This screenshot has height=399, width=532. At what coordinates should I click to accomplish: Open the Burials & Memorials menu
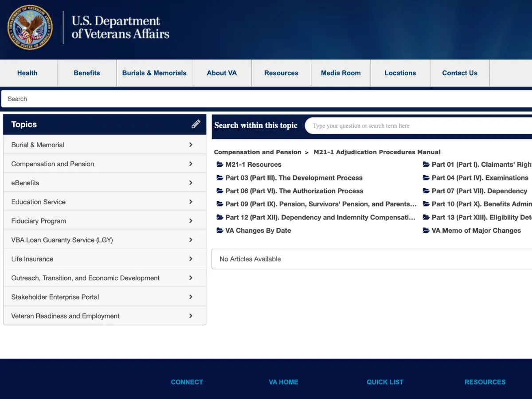[154, 73]
